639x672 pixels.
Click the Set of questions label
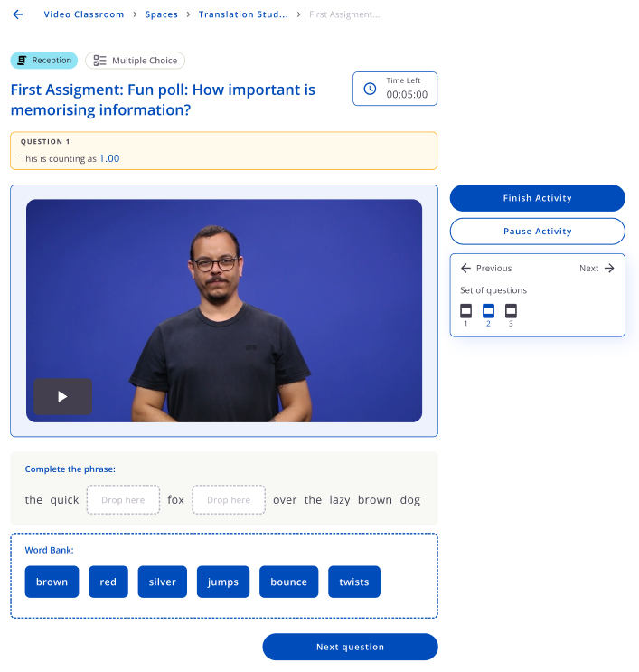tap(493, 290)
